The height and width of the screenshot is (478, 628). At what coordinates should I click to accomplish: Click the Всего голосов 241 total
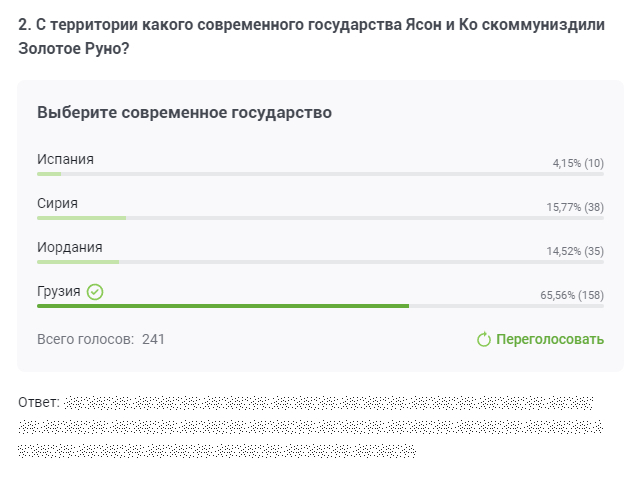pyautogui.click(x=101, y=339)
